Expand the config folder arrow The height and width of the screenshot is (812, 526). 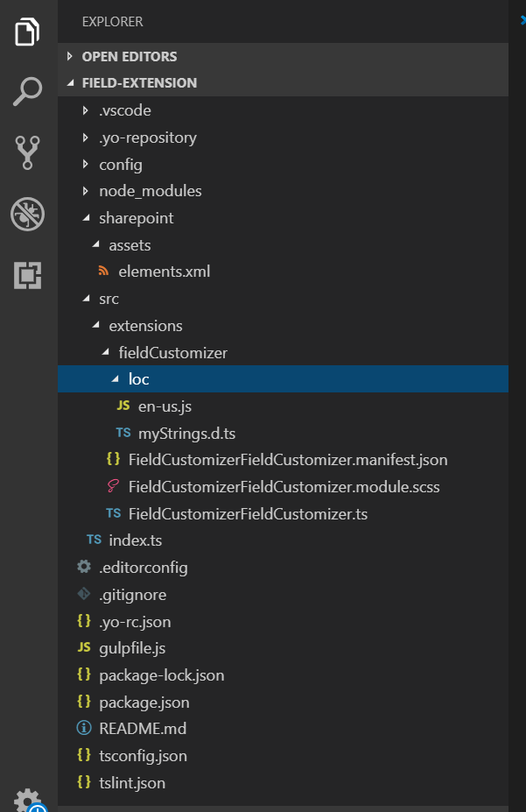pyautogui.click(x=86, y=164)
